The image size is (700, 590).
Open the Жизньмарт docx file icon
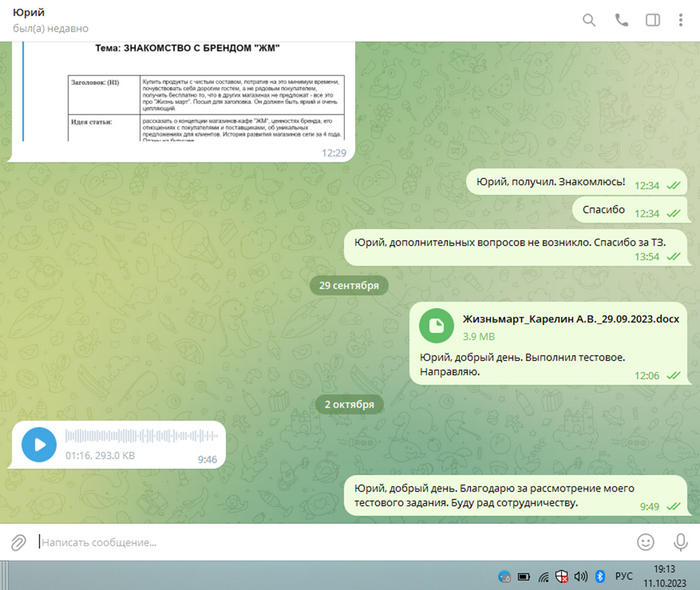pyautogui.click(x=436, y=326)
